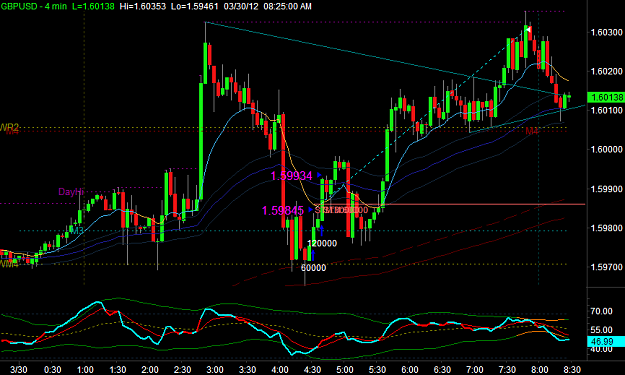
Task: Click the green 1.60138 current price tag
Action: [x=605, y=97]
